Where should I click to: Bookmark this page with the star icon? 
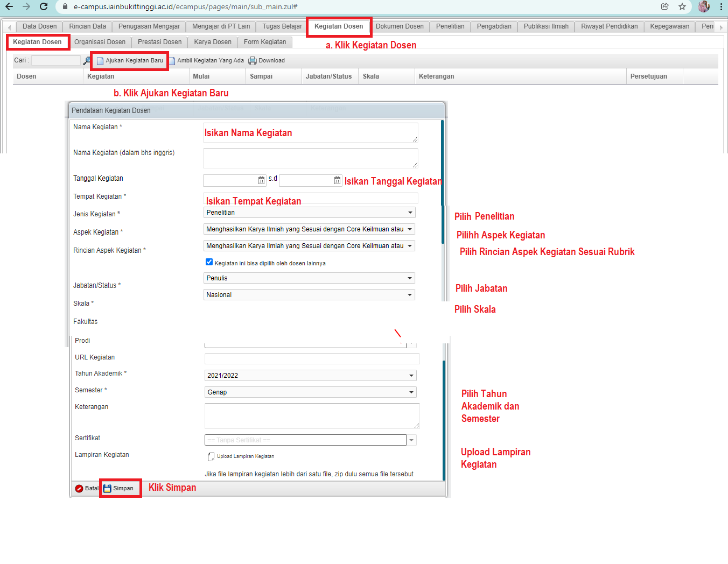(x=682, y=6)
